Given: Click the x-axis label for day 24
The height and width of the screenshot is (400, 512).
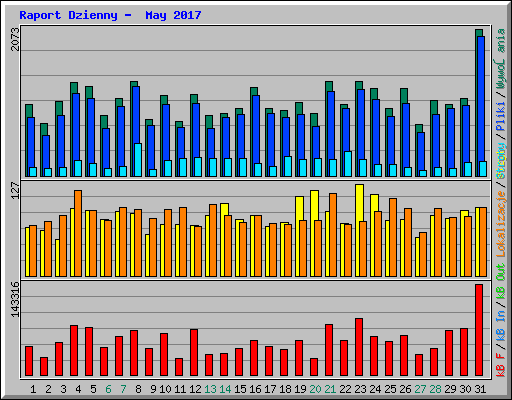Looking at the screenshot, I should point(375,389).
